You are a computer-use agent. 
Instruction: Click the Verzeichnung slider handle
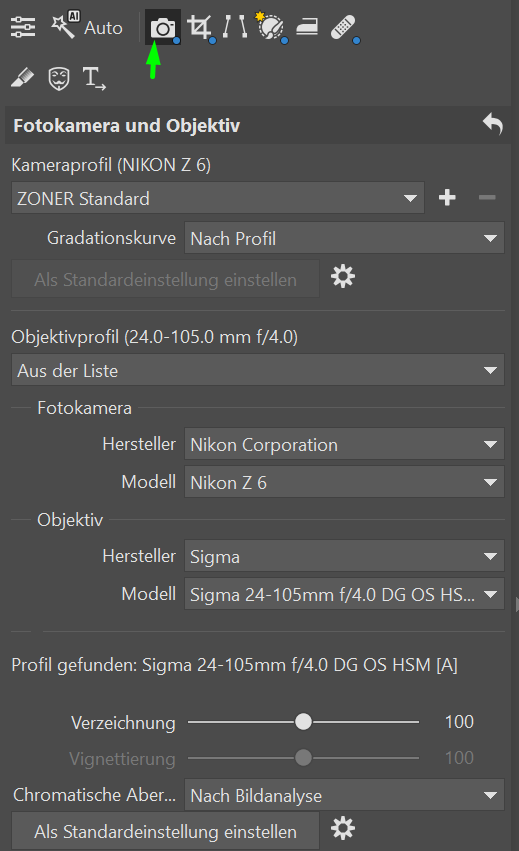(303, 722)
